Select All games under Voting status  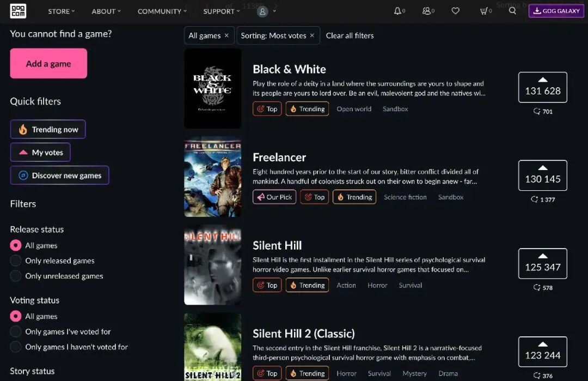tap(15, 317)
